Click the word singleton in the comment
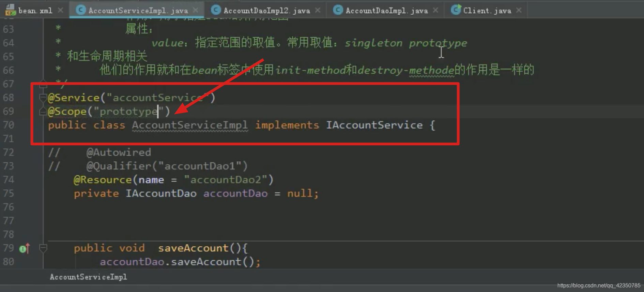The width and height of the screenshot is (644, 292). pyautogui.click(x=373, y=43)
